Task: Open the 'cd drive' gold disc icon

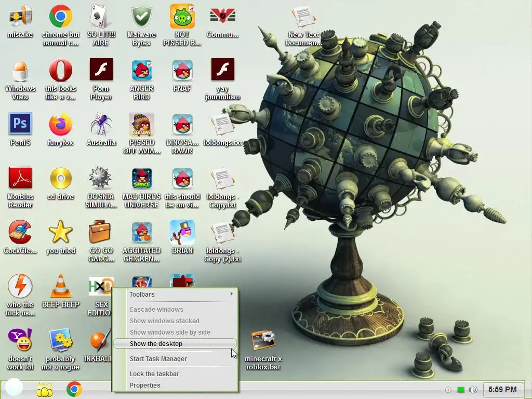Action: (60, 178)
